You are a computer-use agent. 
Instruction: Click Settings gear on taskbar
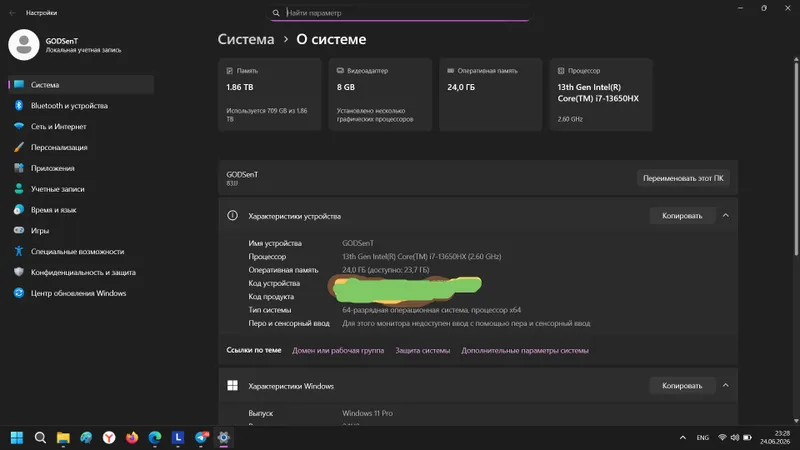click(223, 438)
